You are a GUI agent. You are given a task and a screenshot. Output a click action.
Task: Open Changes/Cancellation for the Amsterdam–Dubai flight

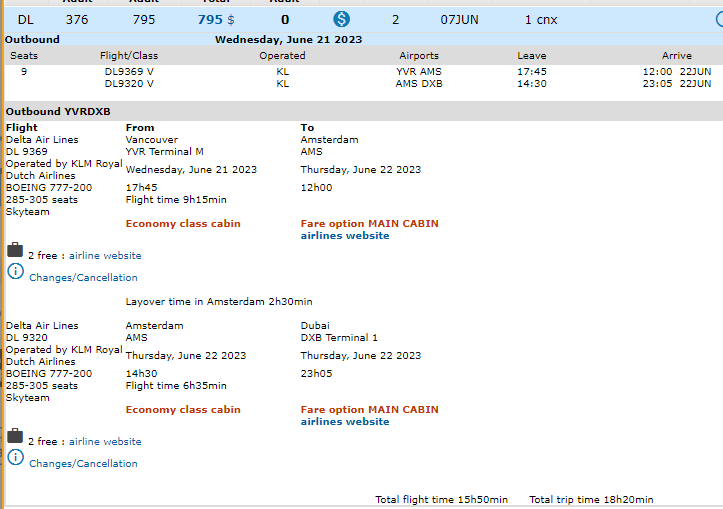tap(83, 464)
